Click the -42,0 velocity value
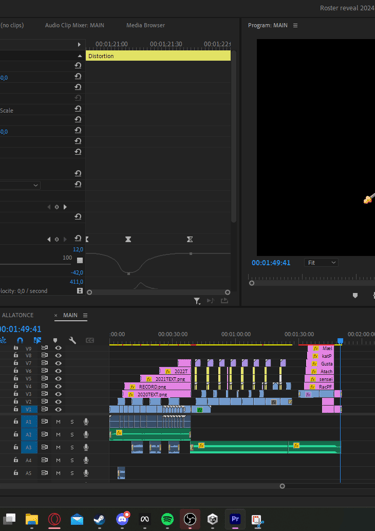Screen dimensions: 375x531 pyautogui.click(x=77, y=273)
